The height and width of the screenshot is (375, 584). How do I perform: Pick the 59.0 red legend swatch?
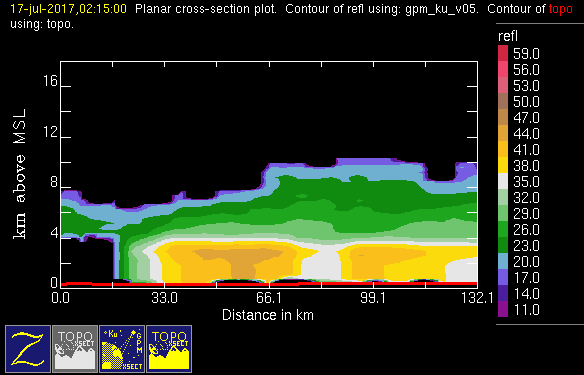coord(503,53)
